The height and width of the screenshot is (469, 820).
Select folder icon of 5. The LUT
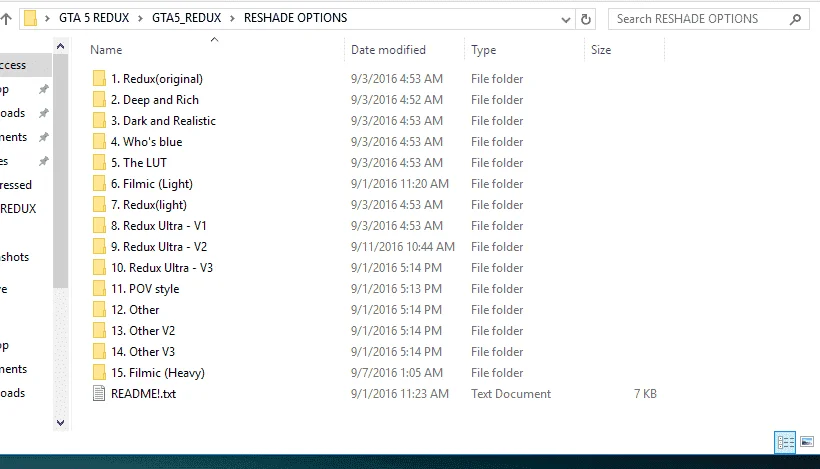tap(99, 162)
